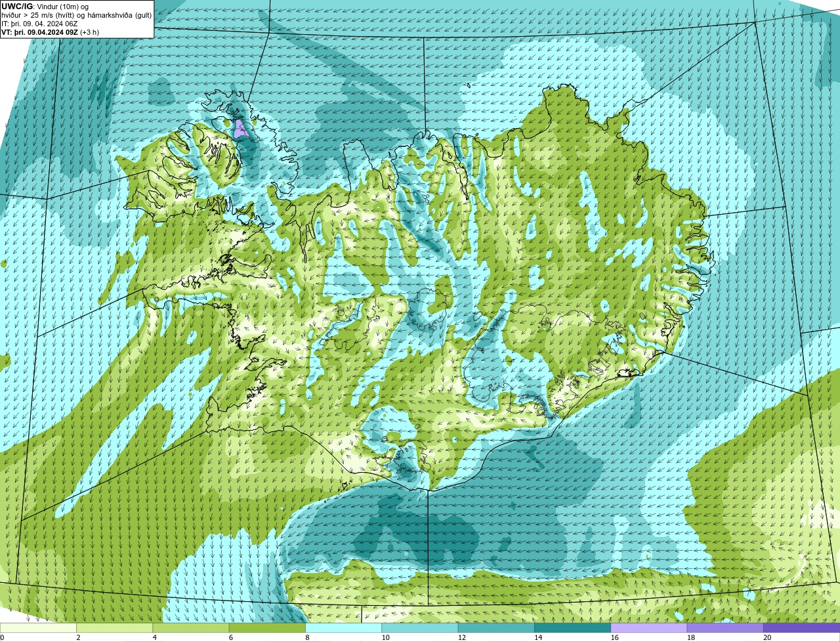This screenshot has width=840, height=642.
Task: Click the "Vindur (10m) og" text
Action: click(62, 7)
